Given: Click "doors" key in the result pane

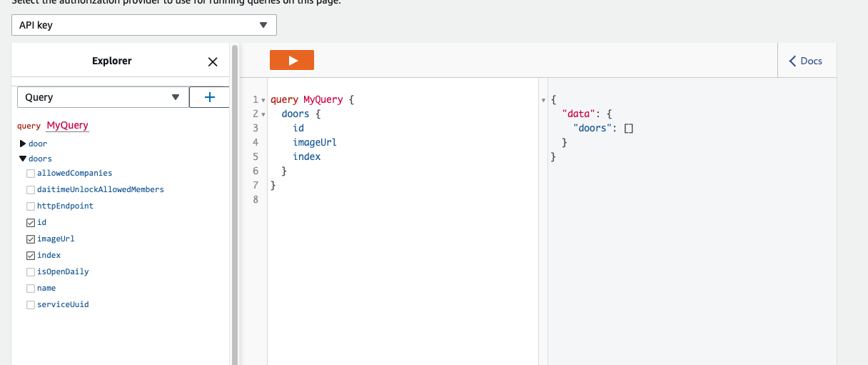Looking at the screenshot, I should 593,129.
